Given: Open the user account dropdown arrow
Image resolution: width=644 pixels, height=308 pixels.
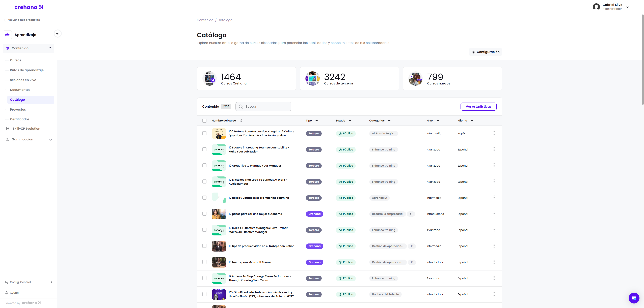Looking at the screenshot, I should click(627, 7).
